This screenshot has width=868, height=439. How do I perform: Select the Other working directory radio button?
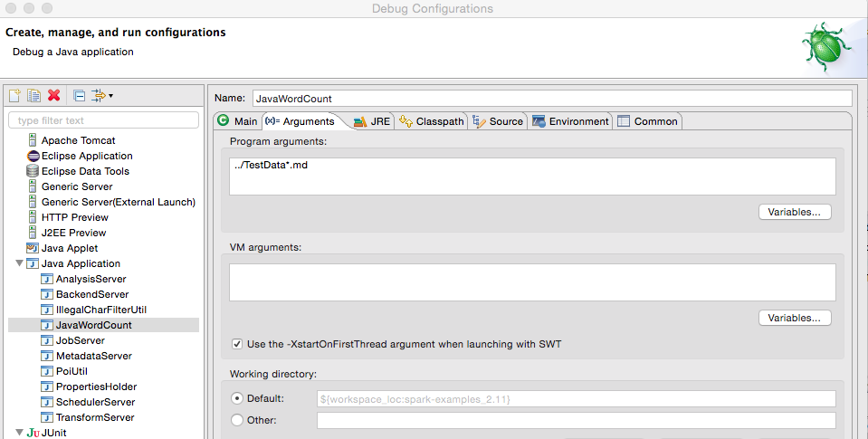click(237, 420)
